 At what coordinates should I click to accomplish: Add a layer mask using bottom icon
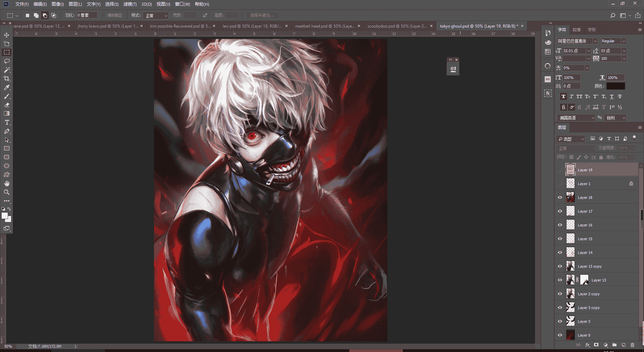click(x=596, y=345)
